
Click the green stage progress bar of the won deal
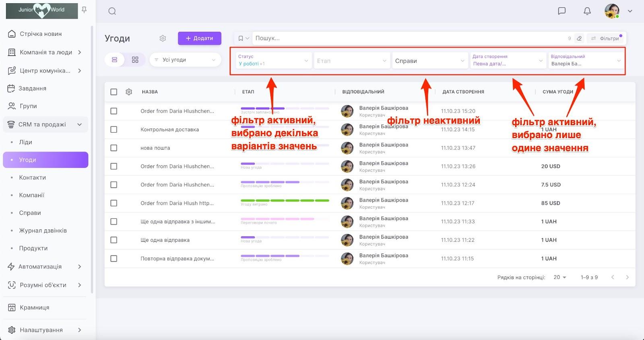[285, 200]
